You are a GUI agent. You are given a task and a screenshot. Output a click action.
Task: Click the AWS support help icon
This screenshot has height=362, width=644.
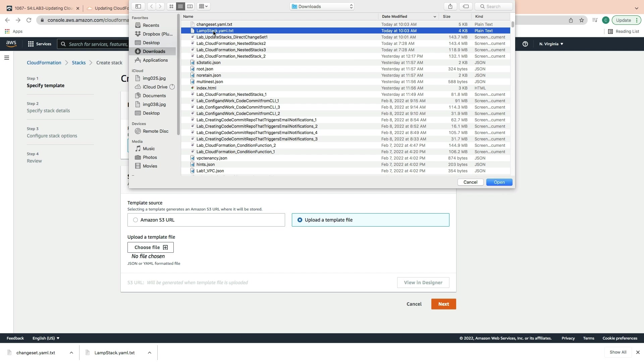pyautogui.click(x=525, y=44)
